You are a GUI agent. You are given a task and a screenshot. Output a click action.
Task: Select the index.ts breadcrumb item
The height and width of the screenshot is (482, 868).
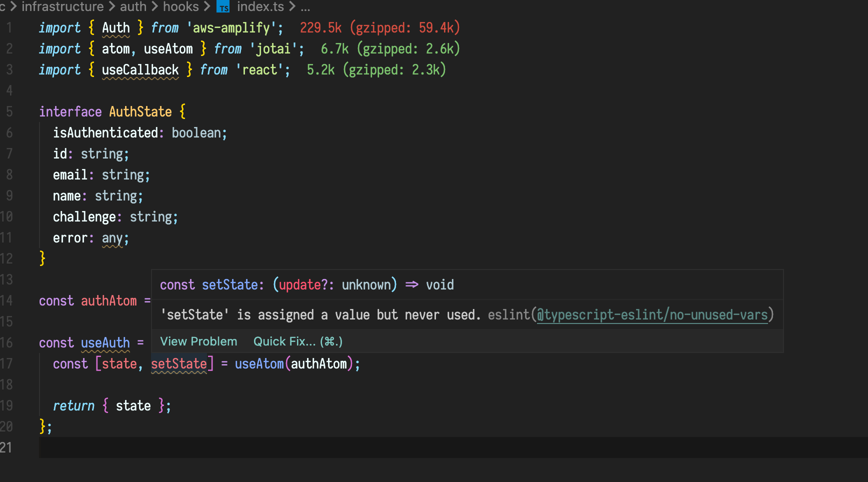260,7
